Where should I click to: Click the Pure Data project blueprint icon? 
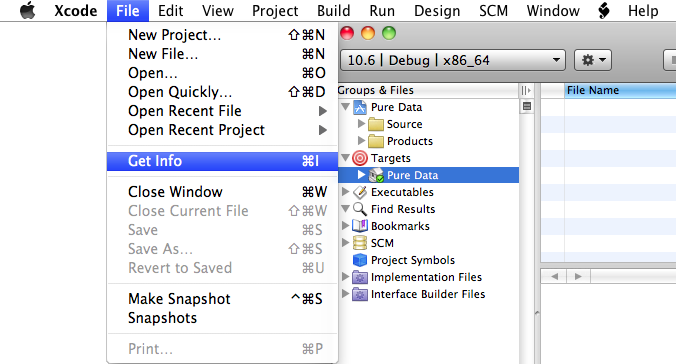(360, 107)
